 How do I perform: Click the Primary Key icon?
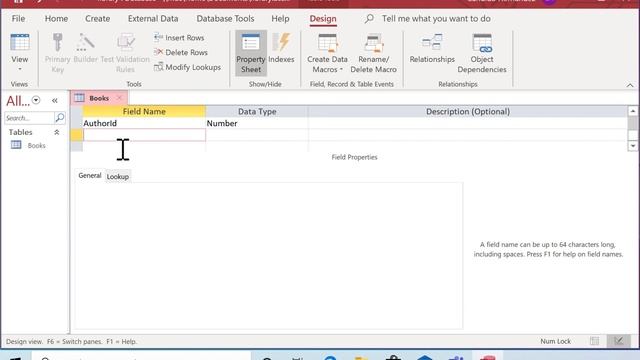[x=58, y=53]
